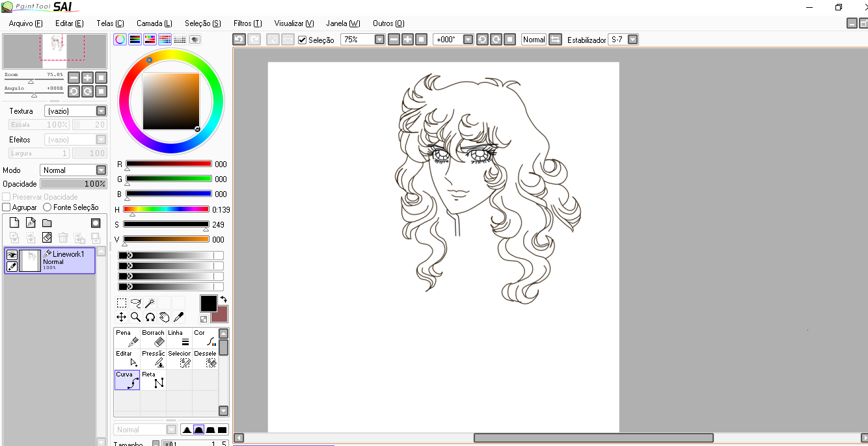Select the Pena (pen) tool
Screen dimensions: 868x446
(x=127, y=339)
